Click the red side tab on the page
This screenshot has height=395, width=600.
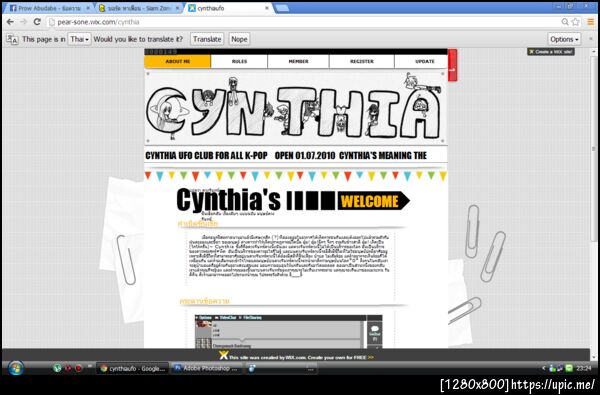452,65
